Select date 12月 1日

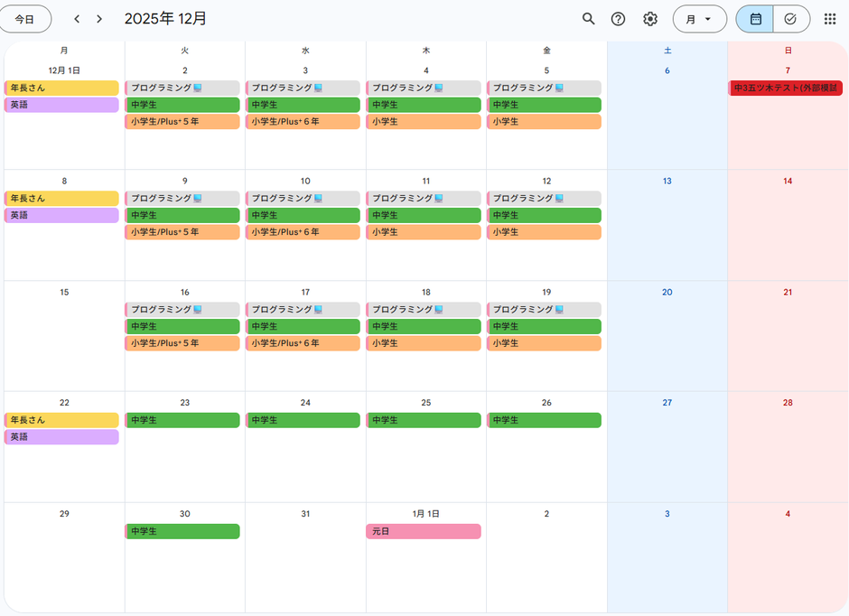tap(64, 70)
